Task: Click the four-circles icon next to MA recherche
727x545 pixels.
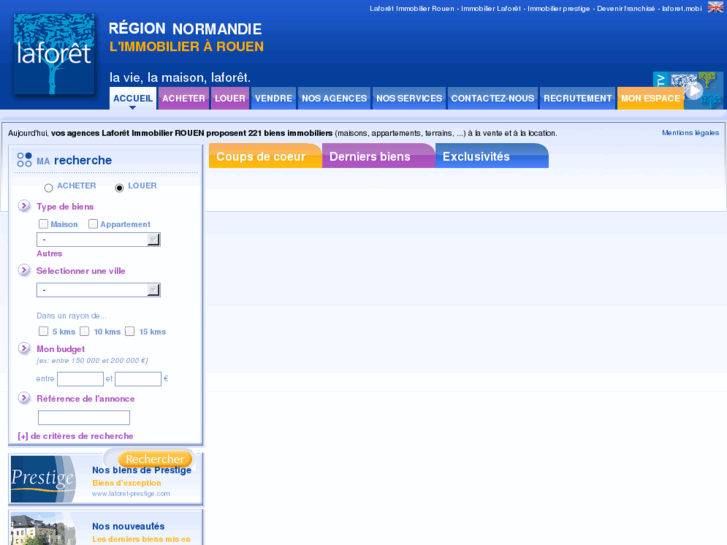Action: (24, 160)
